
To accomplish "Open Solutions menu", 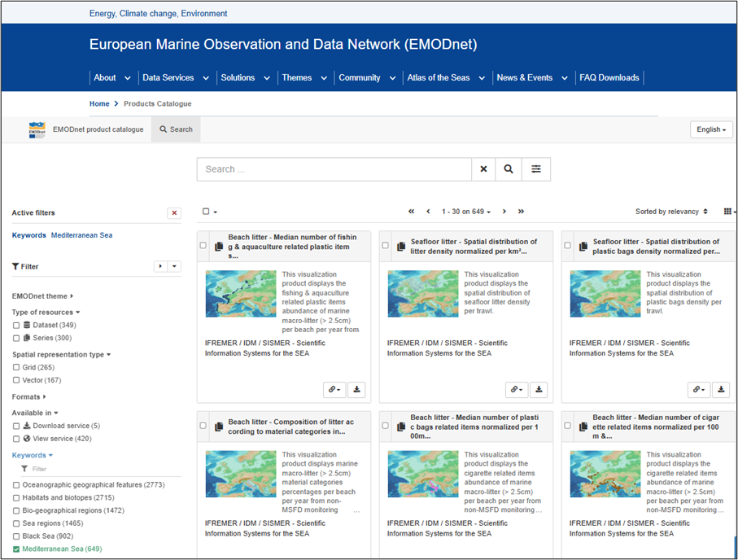I will pos(245,77).
